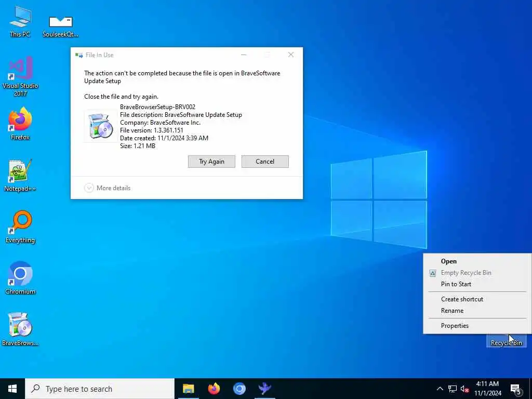Click the greyed Empty Recycle Bin entry

[x=477, y=272]
